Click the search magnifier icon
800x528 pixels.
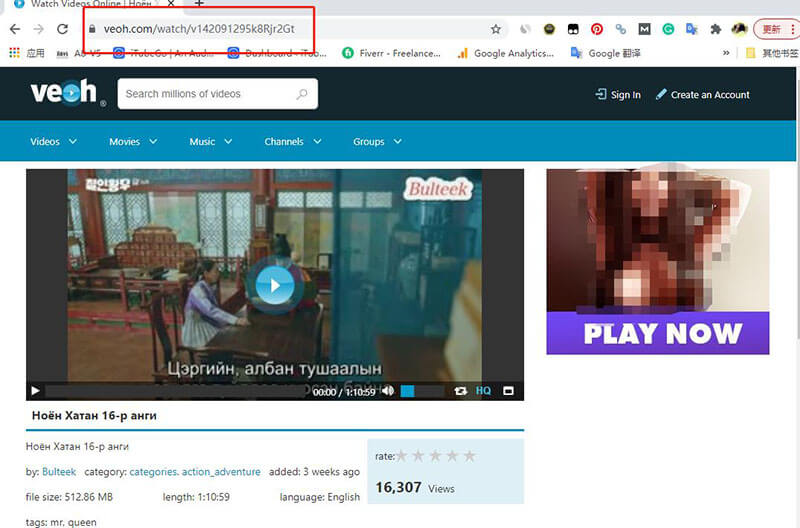[302, 94]
